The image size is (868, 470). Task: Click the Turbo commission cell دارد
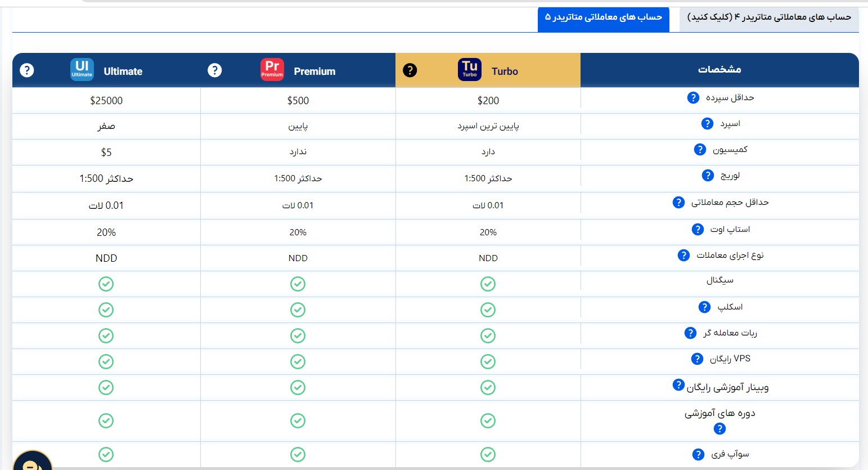coord(488,152)
